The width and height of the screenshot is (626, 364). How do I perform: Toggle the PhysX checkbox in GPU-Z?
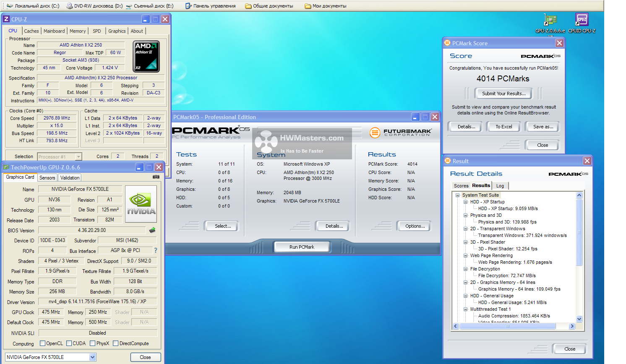92,343
